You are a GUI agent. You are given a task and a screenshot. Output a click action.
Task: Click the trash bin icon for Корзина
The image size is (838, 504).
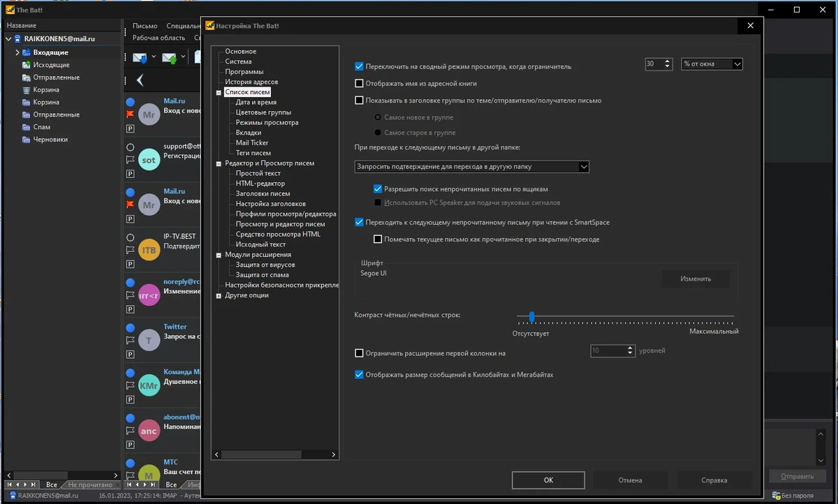[x=27, y=90]
